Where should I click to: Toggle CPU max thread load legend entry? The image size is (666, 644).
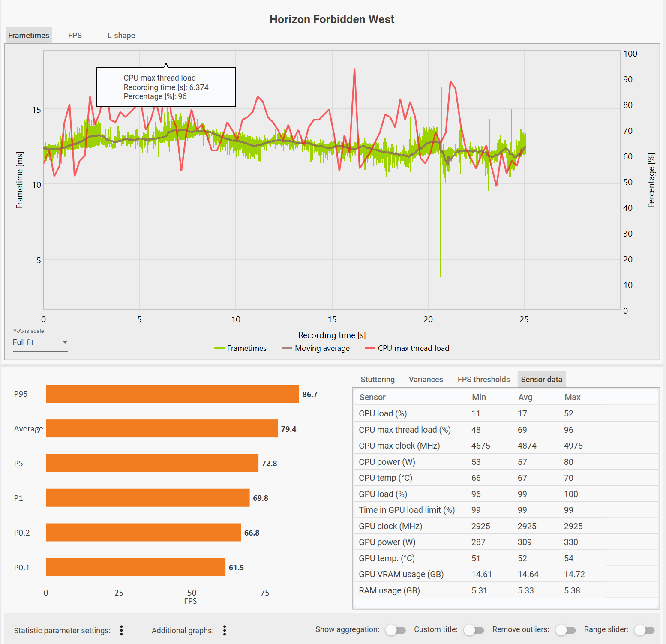(x=407, y=348)
